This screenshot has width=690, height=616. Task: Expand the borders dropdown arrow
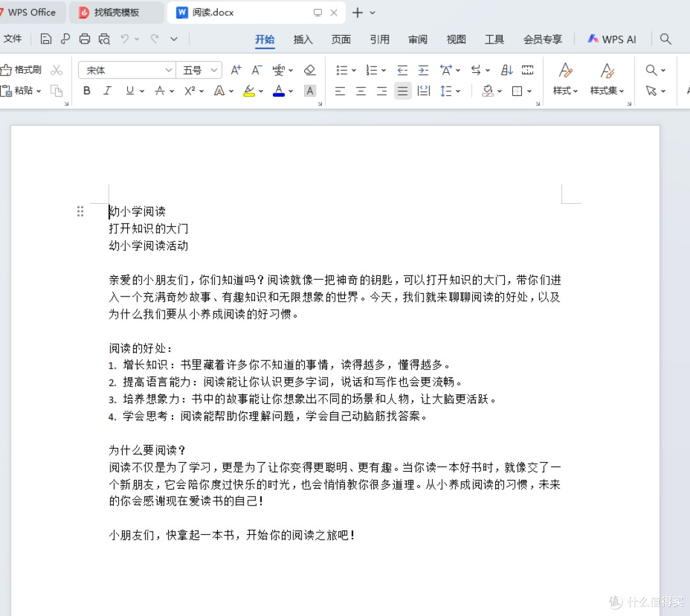[530, 91]
